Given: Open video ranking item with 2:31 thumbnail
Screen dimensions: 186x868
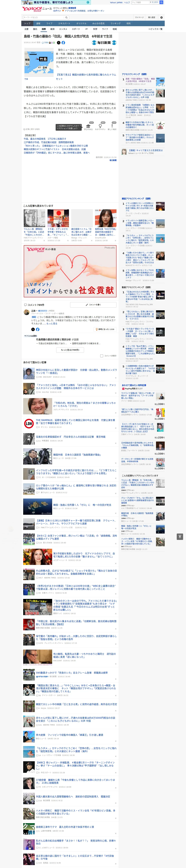Looking at the screenshot, I should pos(160,295).
